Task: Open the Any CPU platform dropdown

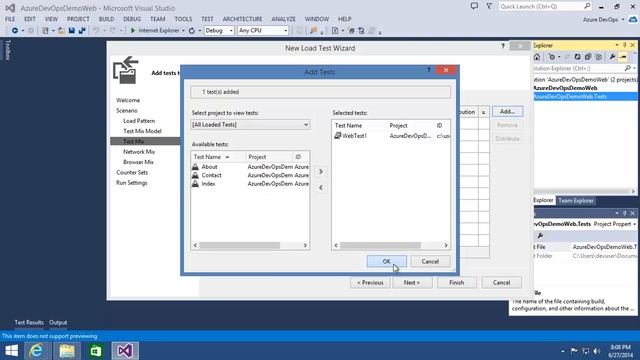Action: point(263,31)
